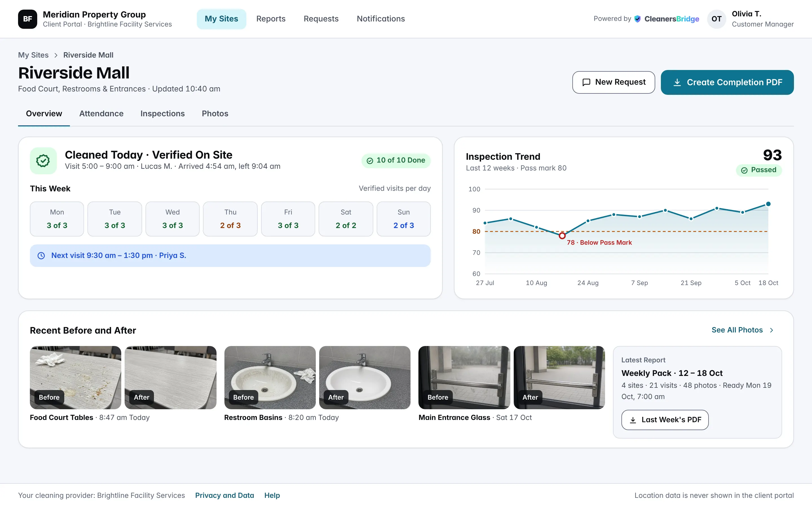The width and height of the screenshot is (812, 508).
Task: Click the green verified badge icon
Action: [x=43, y=161]
